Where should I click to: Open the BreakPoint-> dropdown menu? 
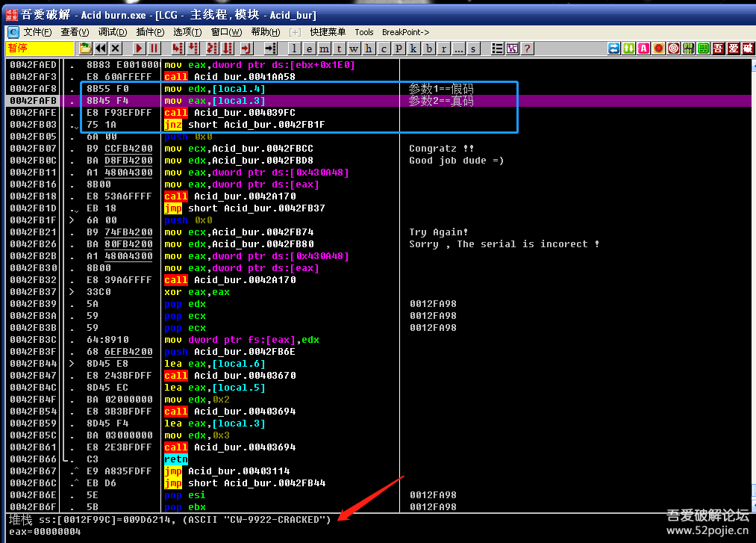pyautogui.click(x=405, y=32)
